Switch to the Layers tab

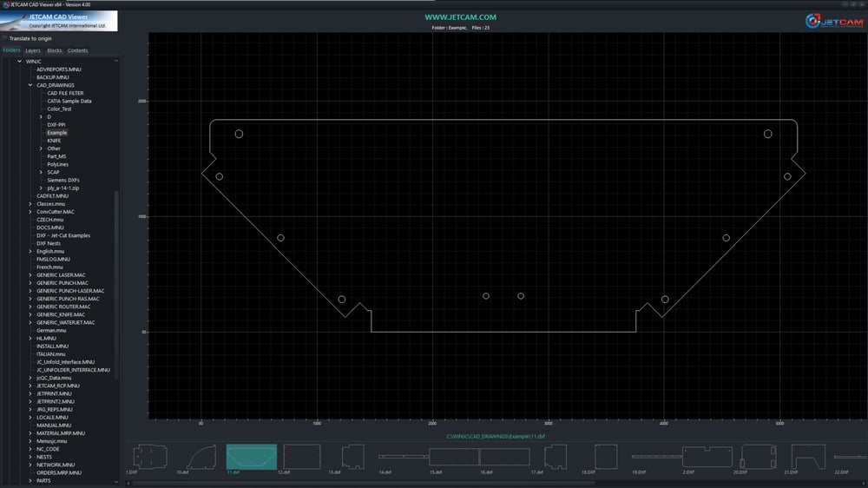coord(33,50)
